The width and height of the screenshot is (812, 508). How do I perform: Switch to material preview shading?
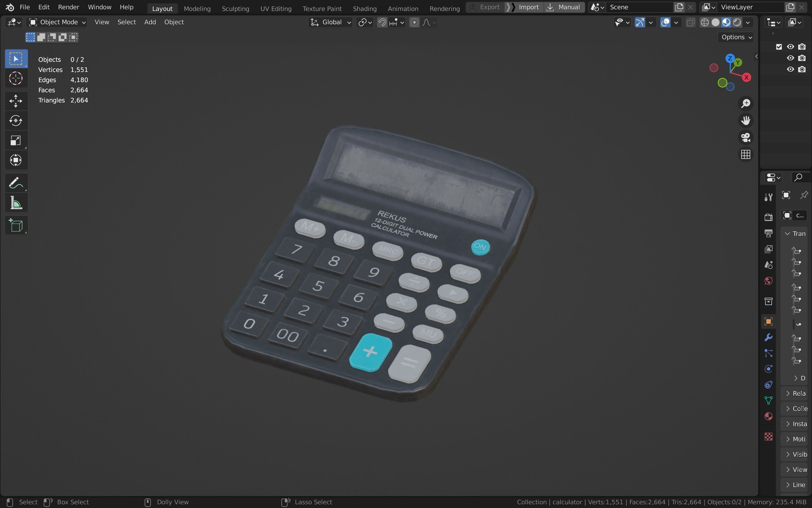coord(727,23)
